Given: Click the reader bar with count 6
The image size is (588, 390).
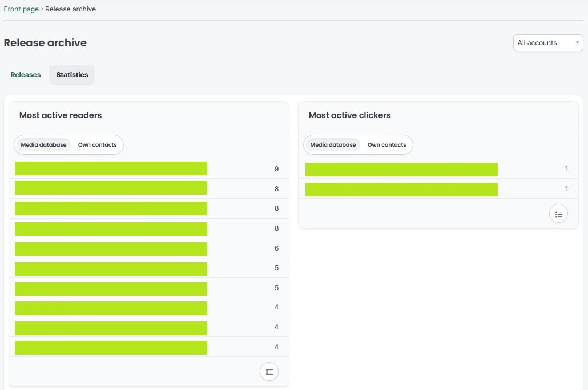Looking at the screenshot, I should [111, 249].
